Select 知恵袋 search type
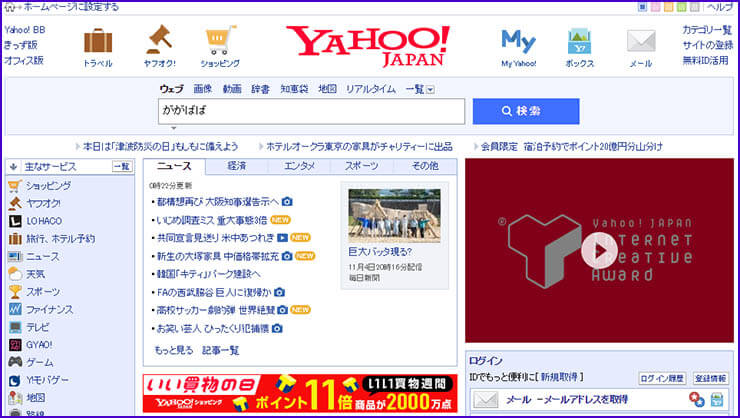This screenshot has width=740, height=418. click(294, 89)
